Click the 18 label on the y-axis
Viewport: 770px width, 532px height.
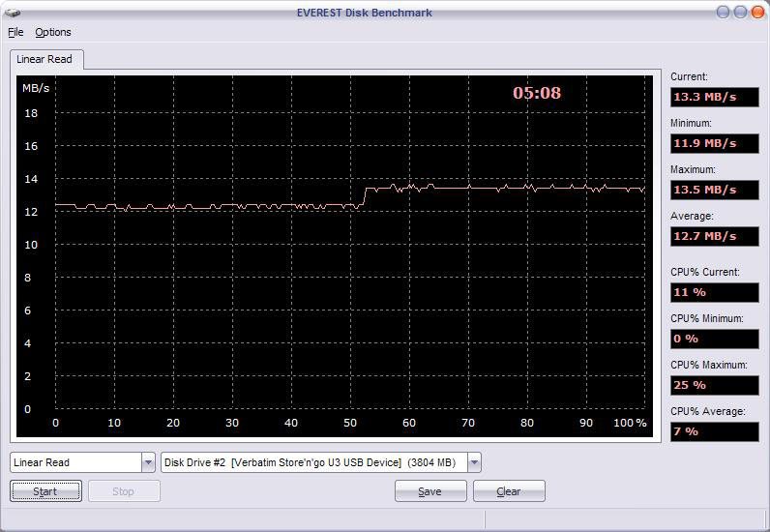(31, 113)
